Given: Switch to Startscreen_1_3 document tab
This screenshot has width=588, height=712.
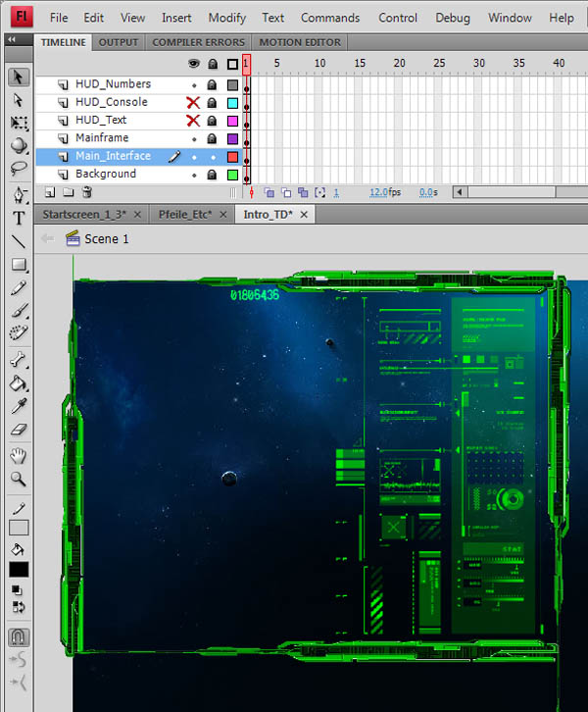Looking at the screenshot, I should pos(83,214).
